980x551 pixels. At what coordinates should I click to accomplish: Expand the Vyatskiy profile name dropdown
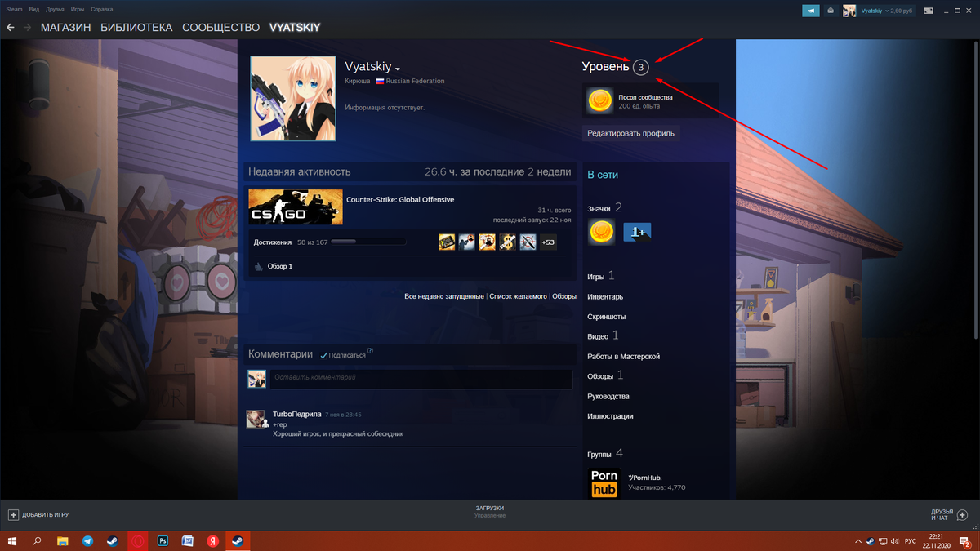click(398, 69)
